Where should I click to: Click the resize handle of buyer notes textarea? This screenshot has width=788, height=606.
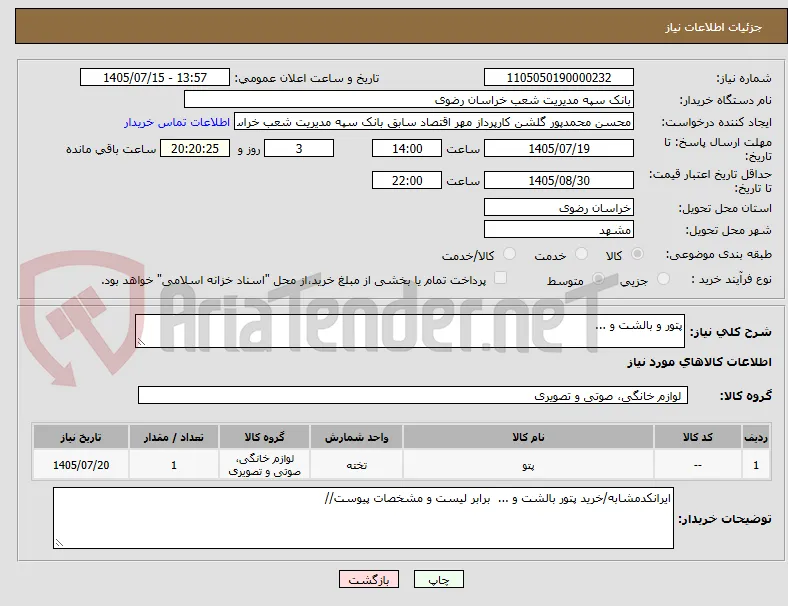pos(59,543)
